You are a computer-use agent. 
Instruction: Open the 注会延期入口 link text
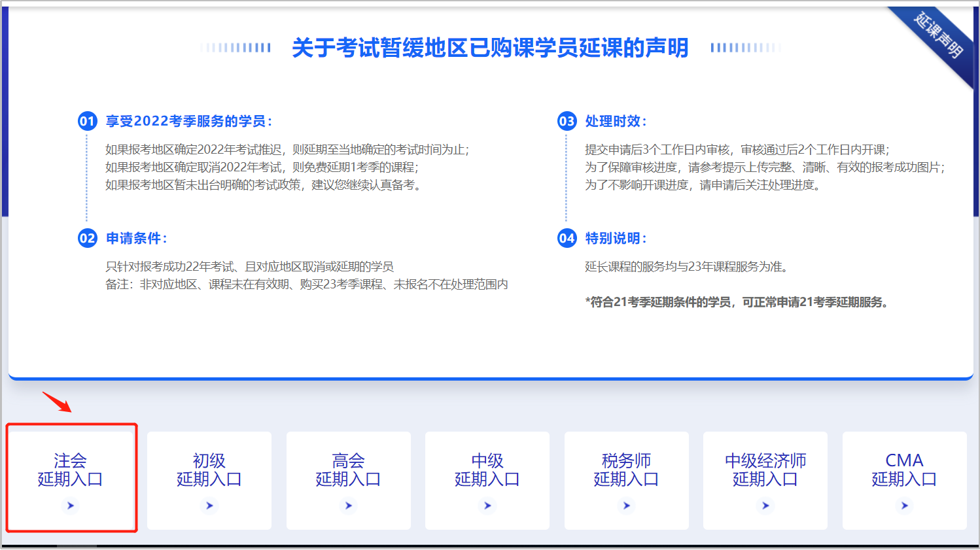pos(71,470)
